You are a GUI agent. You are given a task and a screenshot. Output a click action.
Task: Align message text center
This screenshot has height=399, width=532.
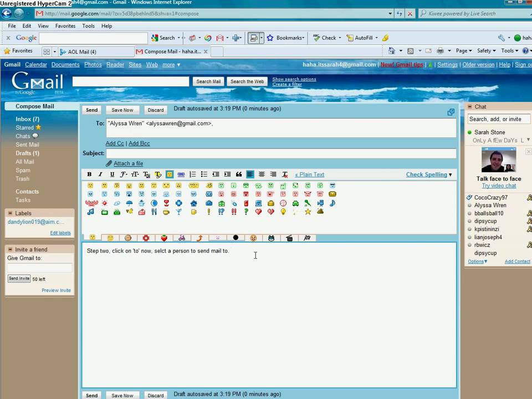[x=262, y=175]
